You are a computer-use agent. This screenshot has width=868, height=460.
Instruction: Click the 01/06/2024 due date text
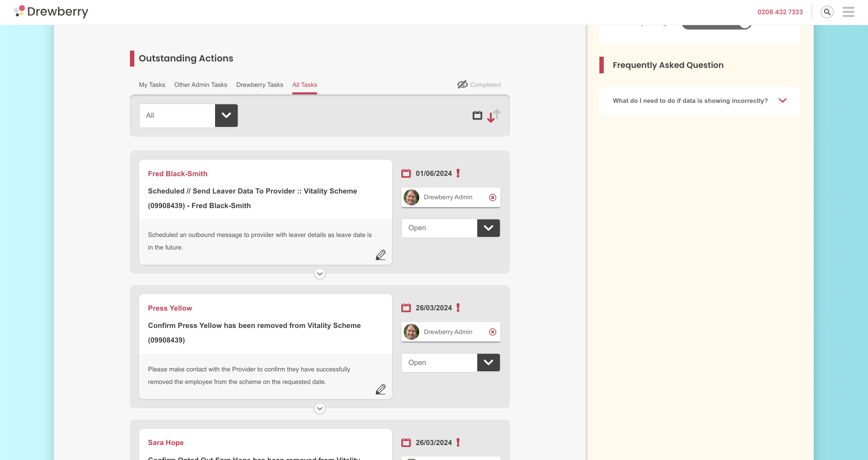point(434,173)
